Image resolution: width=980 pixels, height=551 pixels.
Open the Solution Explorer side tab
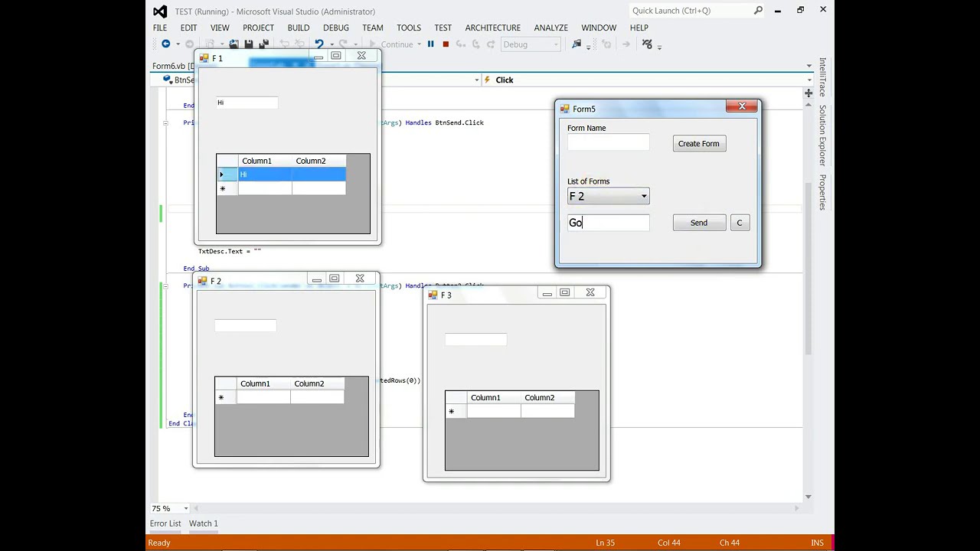823,135
